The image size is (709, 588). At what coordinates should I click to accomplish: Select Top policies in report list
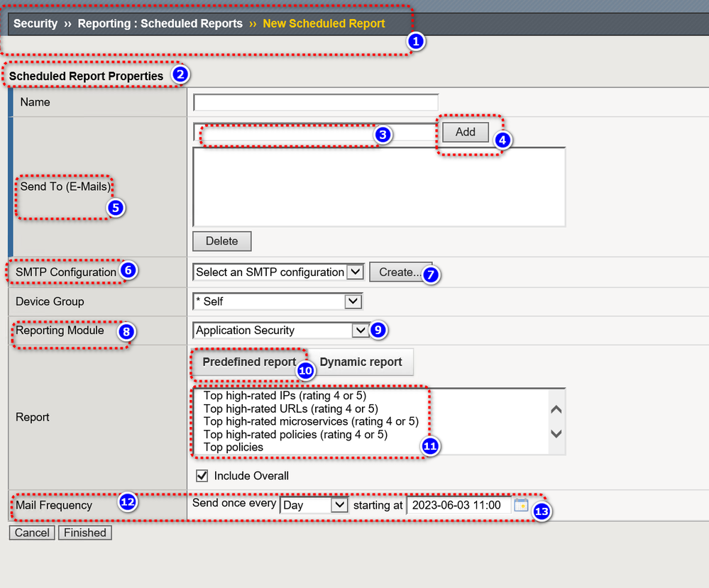coord(233,447)
